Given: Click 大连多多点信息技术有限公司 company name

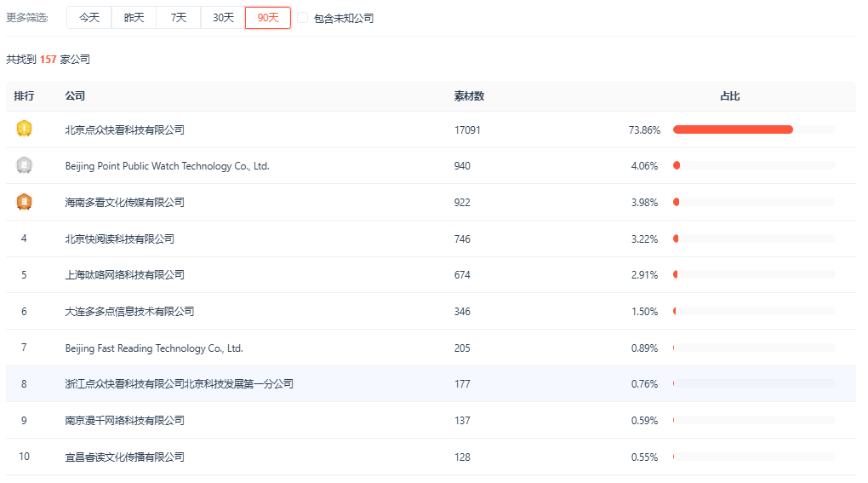Looking at the screenshot, I should pos(129,312).
